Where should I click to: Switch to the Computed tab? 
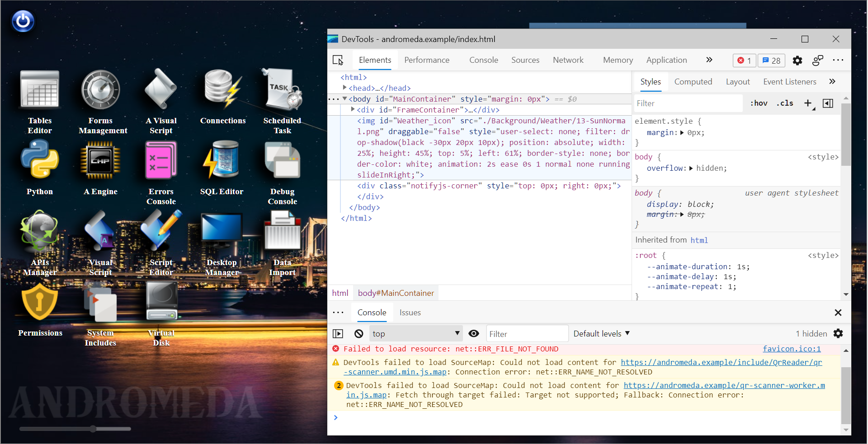pos(693,82)
